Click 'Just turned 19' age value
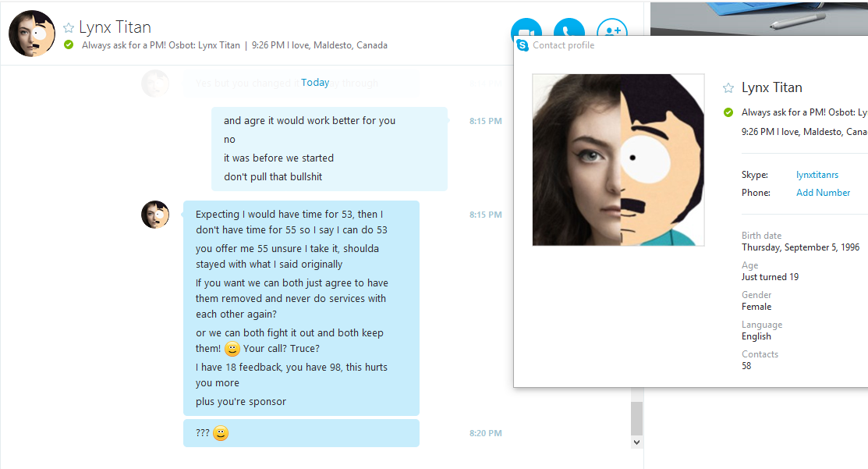The width and height of the screenshot is (868, 469). click(x=770, y=277)
